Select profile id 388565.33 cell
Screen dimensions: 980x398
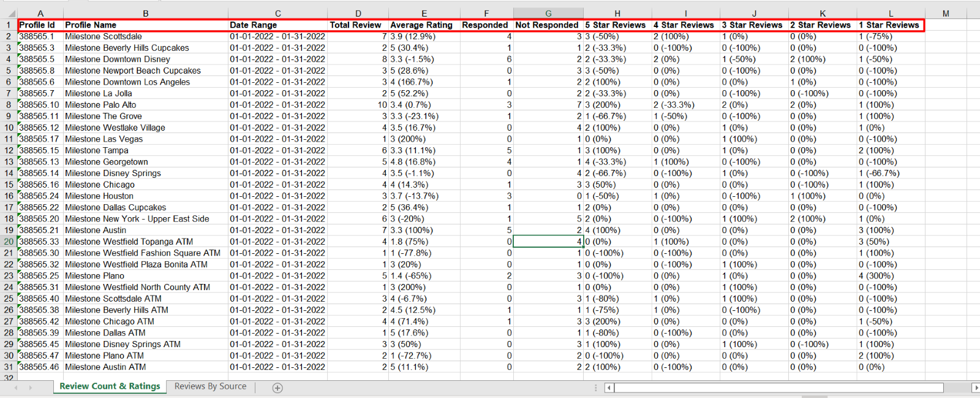coord(40,242)
